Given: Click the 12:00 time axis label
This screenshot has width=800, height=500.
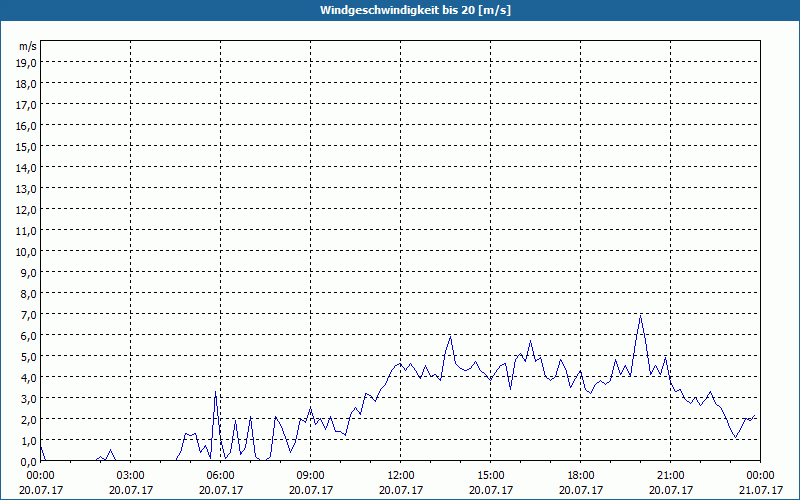Looking at the screenshot, I should click(x=401, y=476).
